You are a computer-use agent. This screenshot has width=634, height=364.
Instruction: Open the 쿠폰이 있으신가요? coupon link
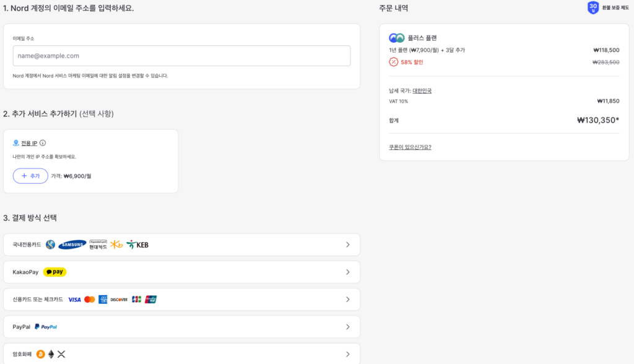click(410, 147)
